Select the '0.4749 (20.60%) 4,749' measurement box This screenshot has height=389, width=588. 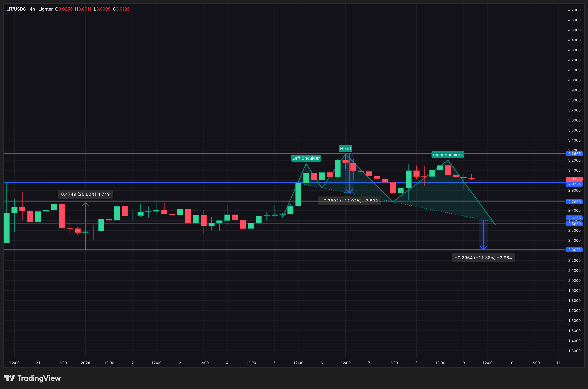click(x=85, y=194)
